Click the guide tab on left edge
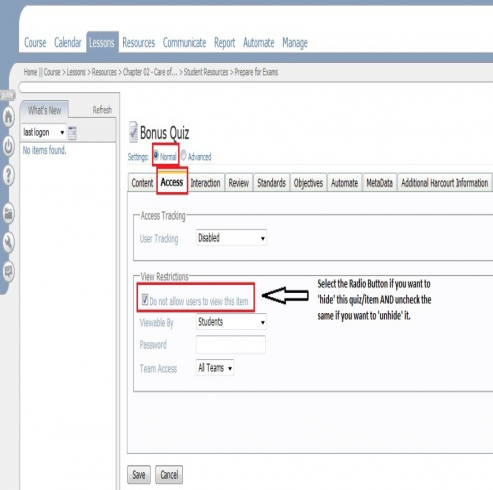Image resolution: width=493 pixels, height=490 pixels. (7, 95)
